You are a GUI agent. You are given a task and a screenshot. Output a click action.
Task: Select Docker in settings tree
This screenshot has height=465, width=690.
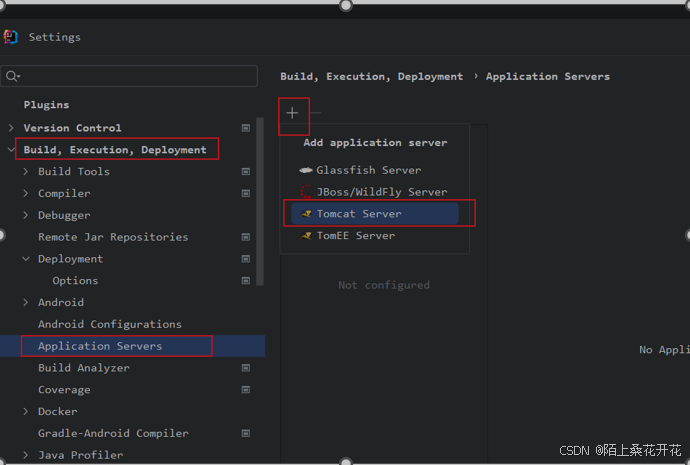pyautogui.click(x=58, y=411)
